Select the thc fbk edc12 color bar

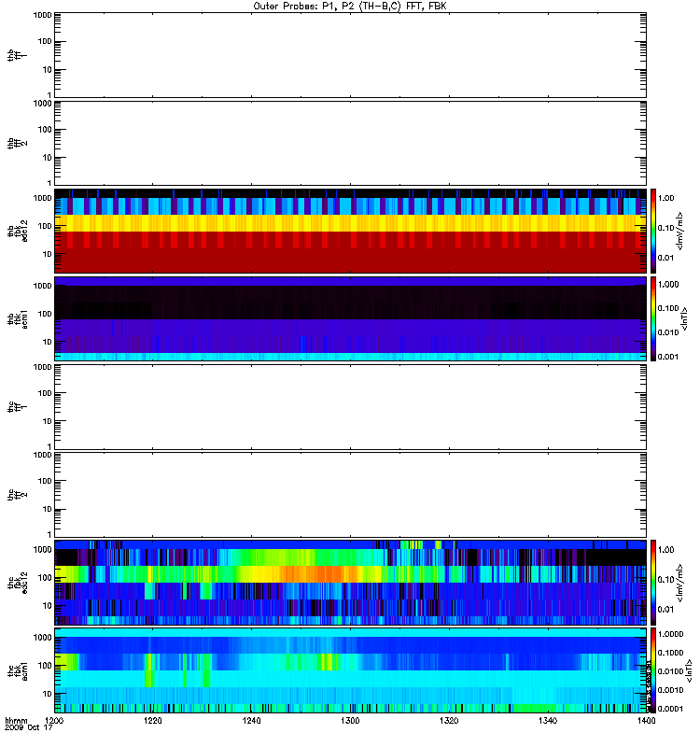tap(653, 582)
